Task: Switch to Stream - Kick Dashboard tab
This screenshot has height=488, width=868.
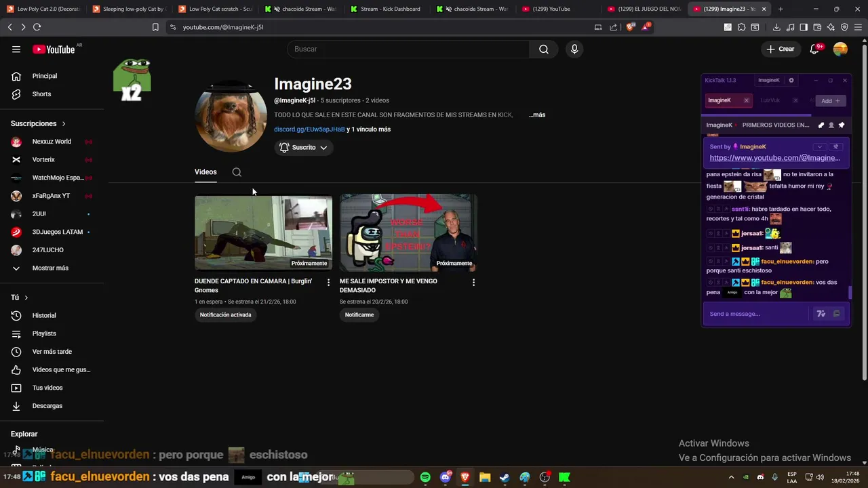Action: click(x=385, y=9)
